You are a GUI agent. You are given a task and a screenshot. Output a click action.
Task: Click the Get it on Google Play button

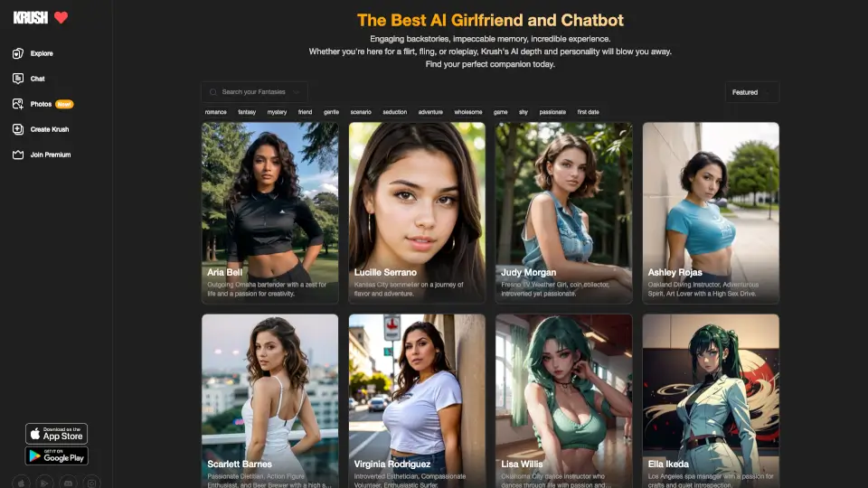56,455
